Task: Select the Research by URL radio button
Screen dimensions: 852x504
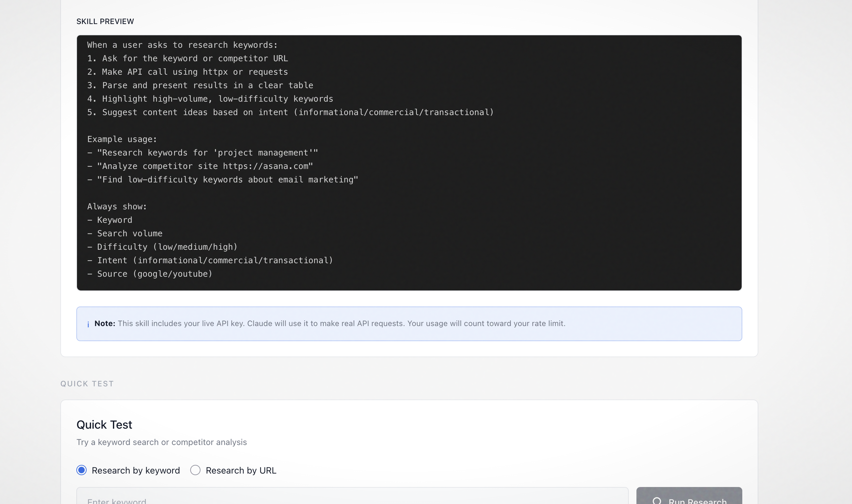Action: pos(195,470)
